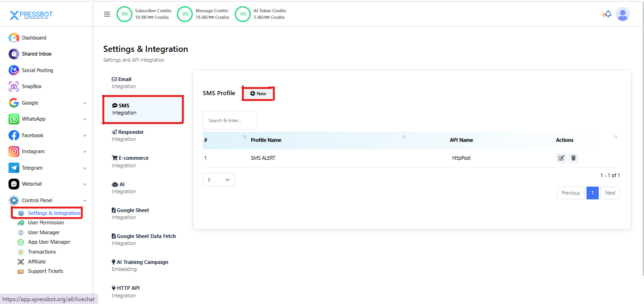Click the Next pagination button
This screenshot has width=644, height=304.
610,193
